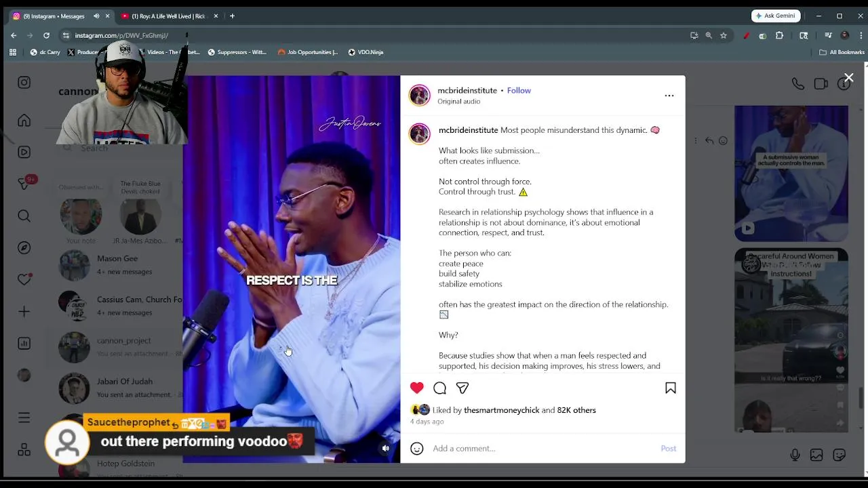Open the sticker picker in the message bar

tap(840, 455)
